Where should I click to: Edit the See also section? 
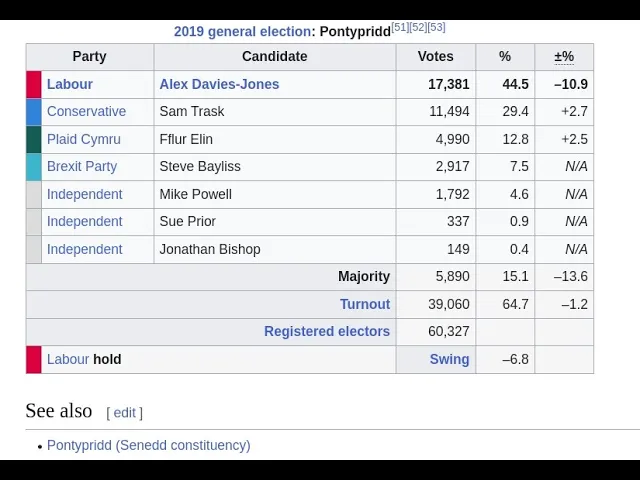[x=124, y=413]
